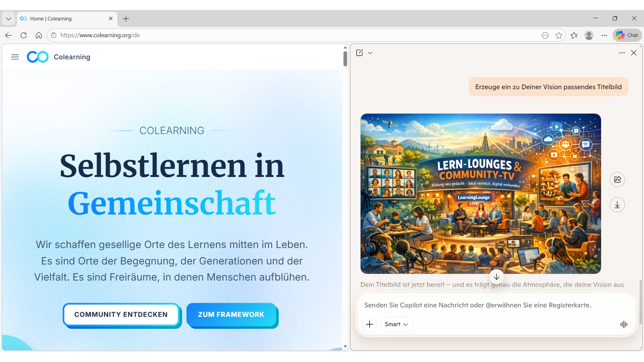
Task: Add an attachment with the plus button
Action: (369, 324)
